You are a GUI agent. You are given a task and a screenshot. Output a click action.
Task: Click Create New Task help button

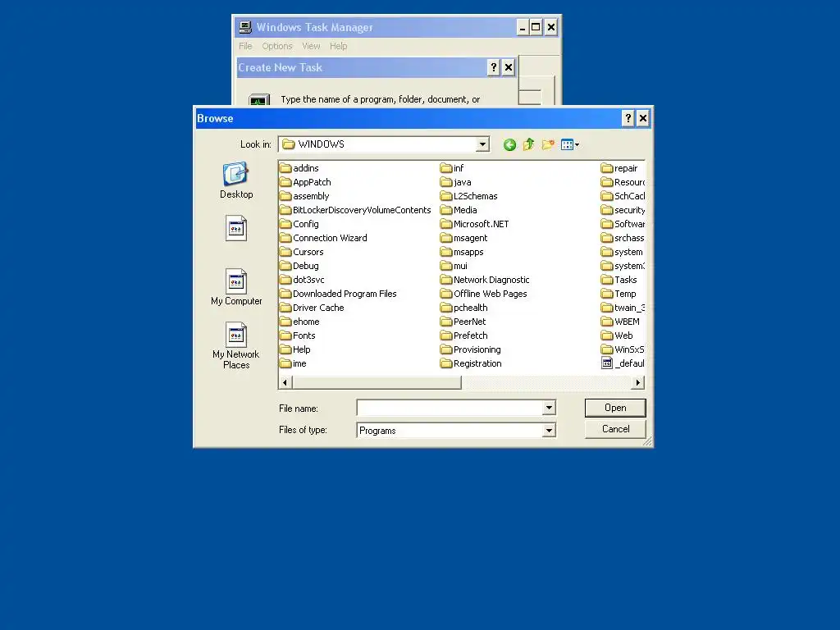point(493,67)
